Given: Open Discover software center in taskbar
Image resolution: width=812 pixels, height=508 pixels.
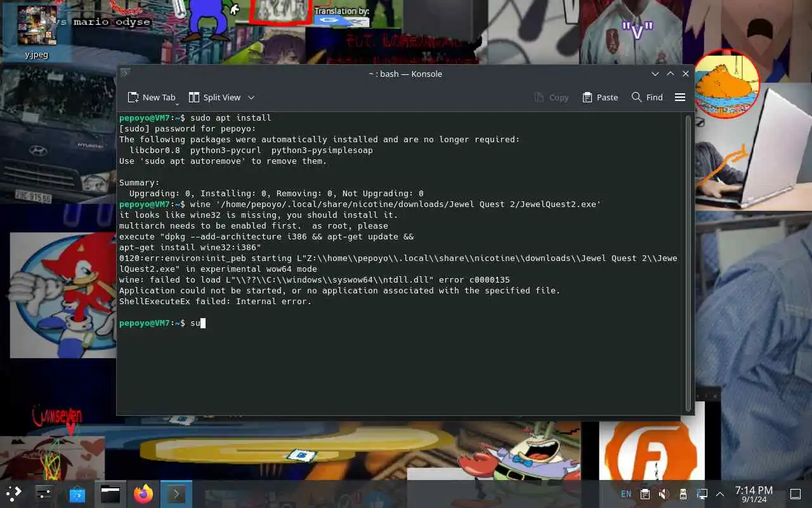Looking at the screenshot, I should (77, 494).
